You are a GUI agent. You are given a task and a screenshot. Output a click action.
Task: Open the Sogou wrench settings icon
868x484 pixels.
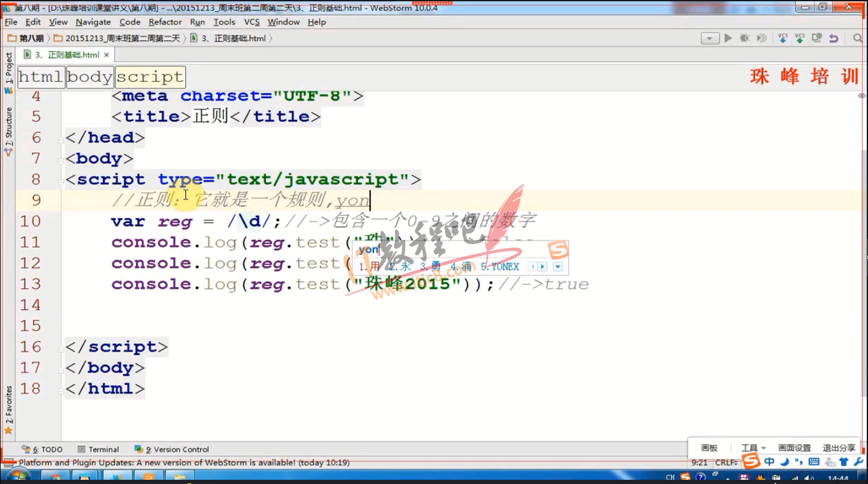(858, 462)
